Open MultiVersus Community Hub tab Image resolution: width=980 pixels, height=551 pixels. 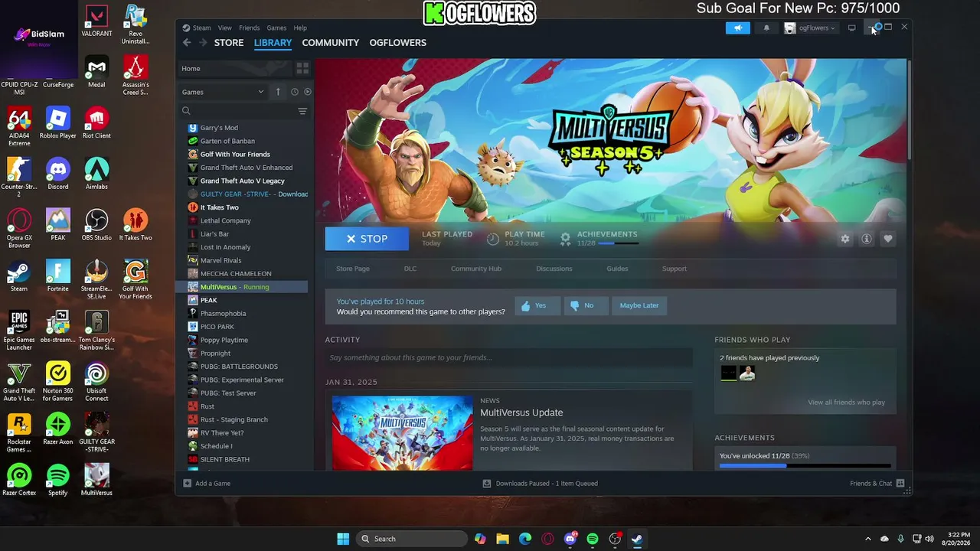click(476, 269)
